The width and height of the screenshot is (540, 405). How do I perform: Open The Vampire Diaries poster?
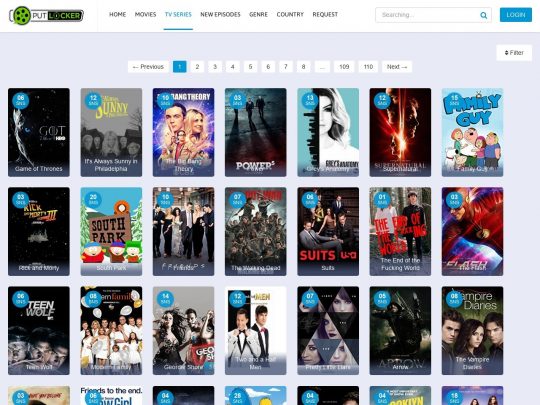[472, 331]
